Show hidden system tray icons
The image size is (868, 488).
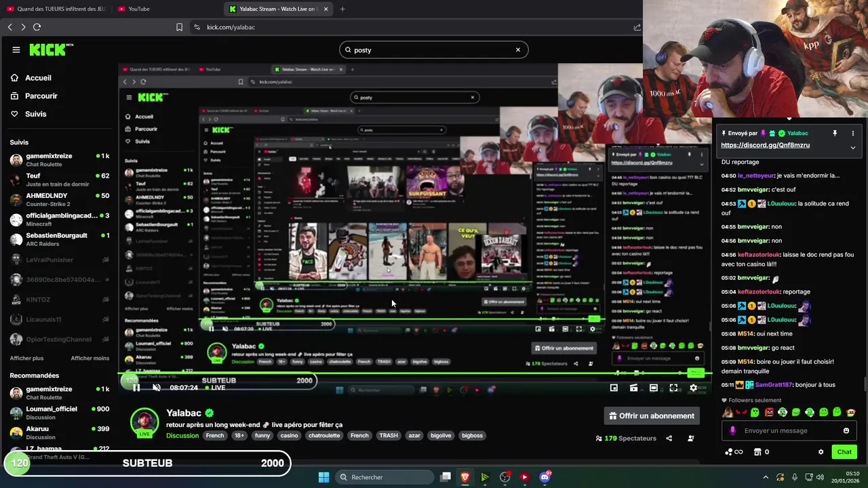(x=766, y=477)
